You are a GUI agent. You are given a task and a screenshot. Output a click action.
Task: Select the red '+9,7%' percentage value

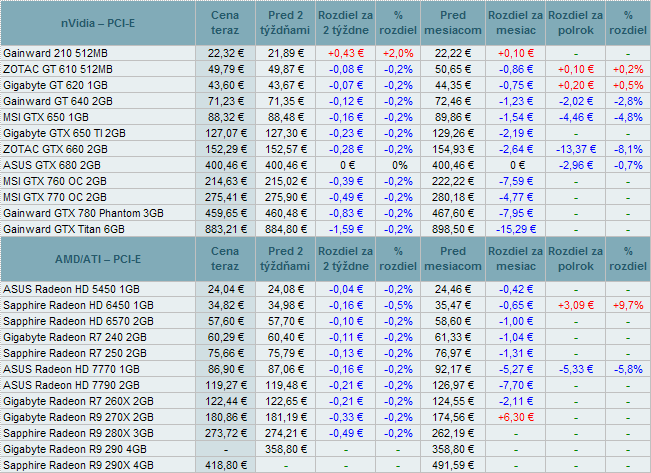628,305
